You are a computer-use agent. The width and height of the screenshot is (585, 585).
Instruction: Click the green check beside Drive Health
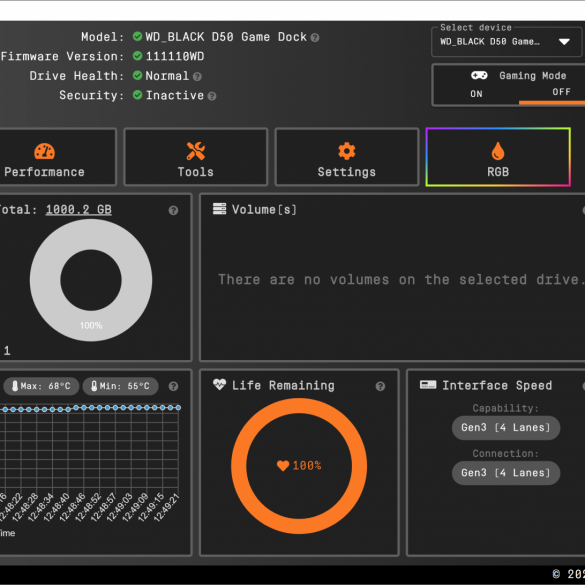[x=137, y=75]
